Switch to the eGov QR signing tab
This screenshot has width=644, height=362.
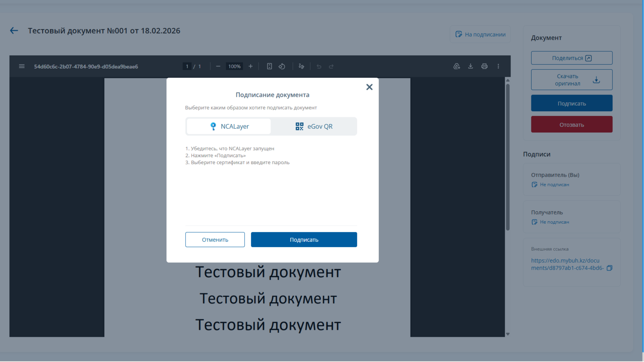pos(314,126)
